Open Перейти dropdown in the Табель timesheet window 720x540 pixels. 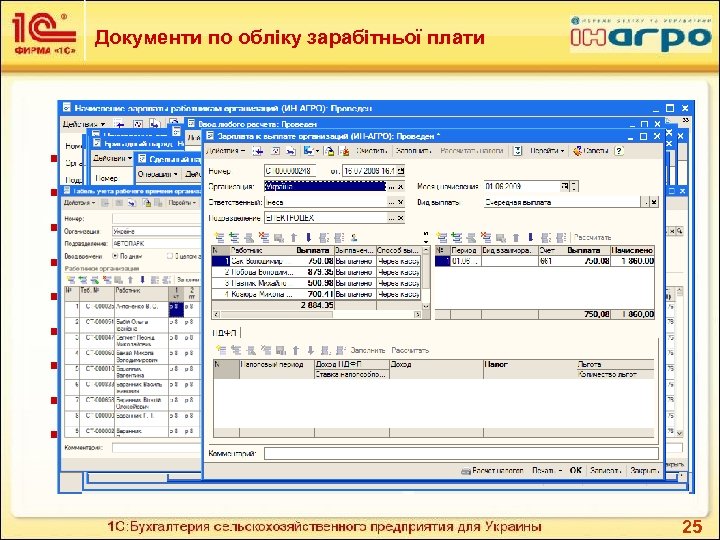182,202
